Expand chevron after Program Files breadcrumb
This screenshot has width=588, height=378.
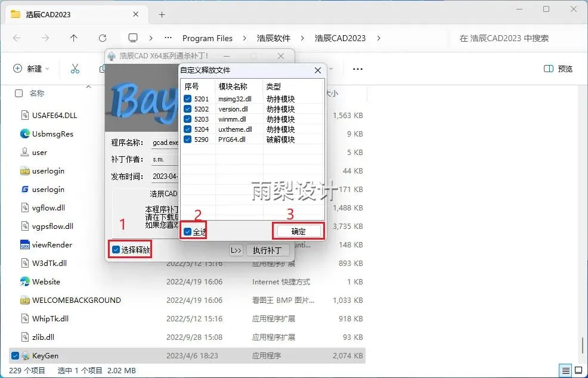pyautogui.click(x=245, y=38)
